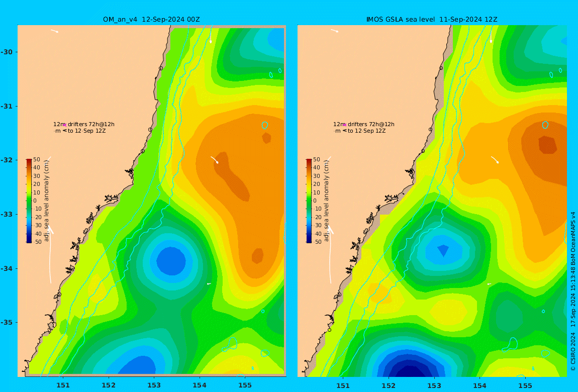Click the dark red sea level peak, right map
The height and width of the screenshot is (392, 578).
(548, 144)
